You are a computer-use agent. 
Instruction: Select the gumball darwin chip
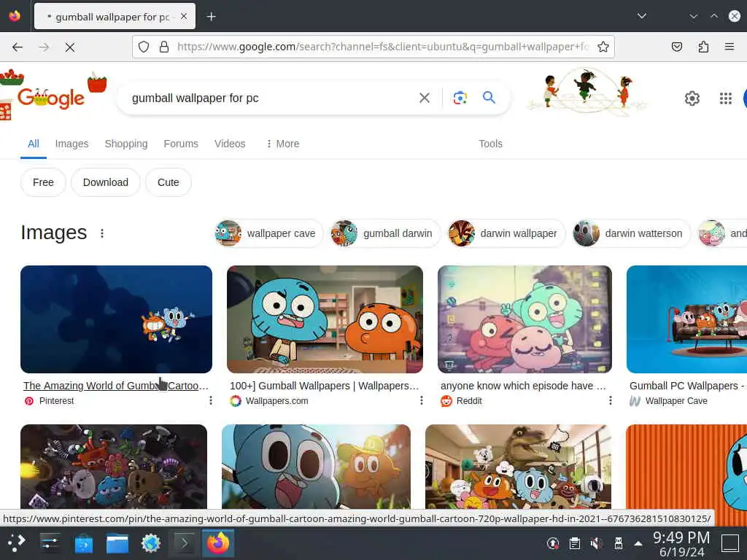pyautogui.click(x=385, y=233)
